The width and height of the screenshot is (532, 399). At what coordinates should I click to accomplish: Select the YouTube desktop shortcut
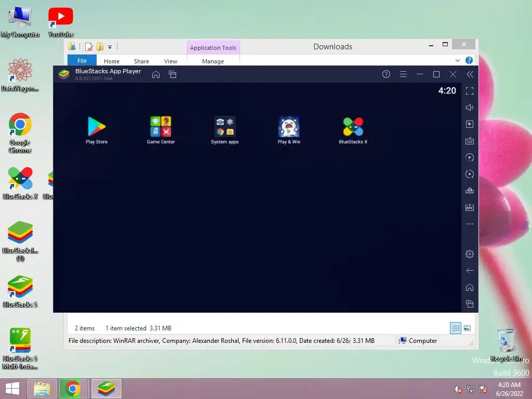61,22
